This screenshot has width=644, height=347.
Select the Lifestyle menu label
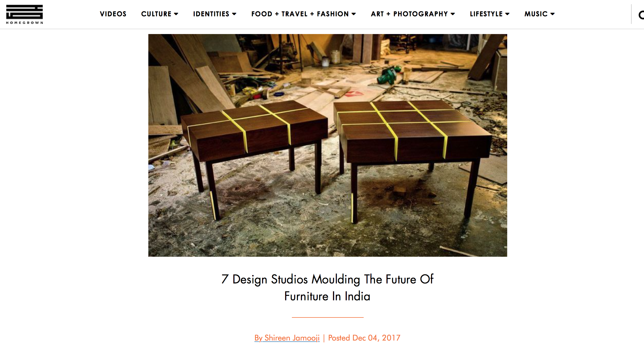486,14
